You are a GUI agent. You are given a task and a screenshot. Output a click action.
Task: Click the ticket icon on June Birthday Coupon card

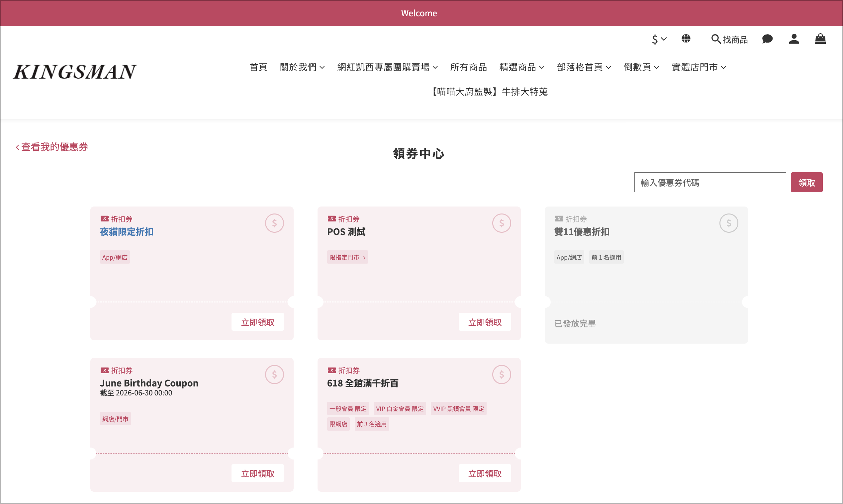pos(104,370)
